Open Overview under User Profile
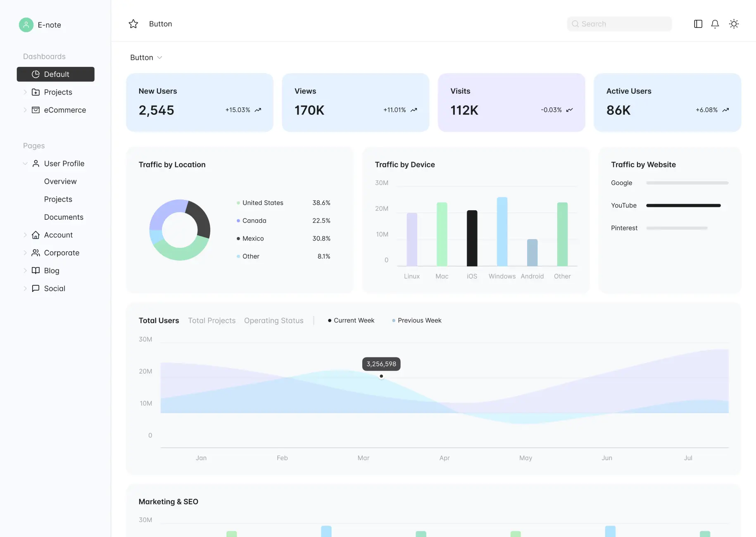This screenshot has width=756, height=537. [x=60, y=181]
